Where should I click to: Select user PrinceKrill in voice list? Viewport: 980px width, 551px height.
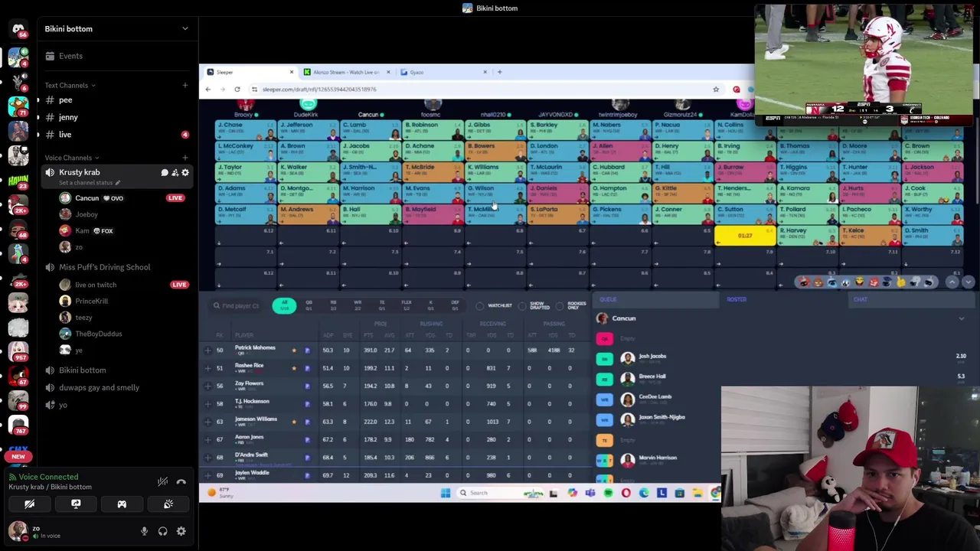[x=91, y=301]
